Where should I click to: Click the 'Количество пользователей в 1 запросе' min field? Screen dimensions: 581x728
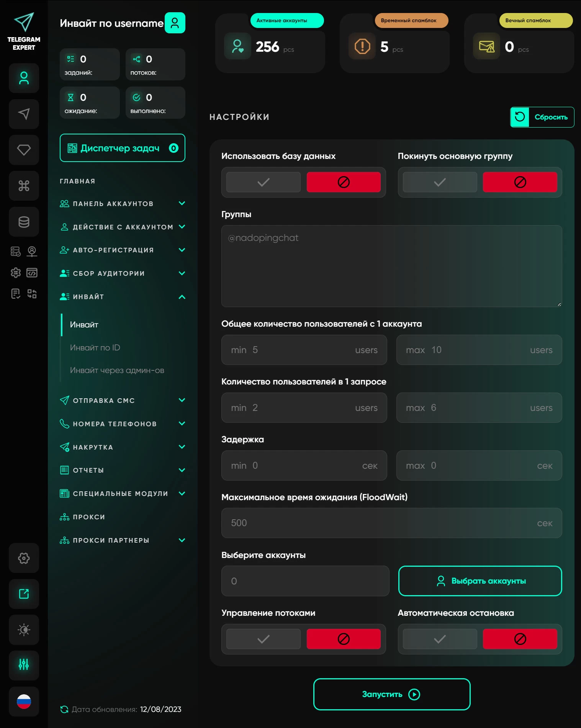304,408
